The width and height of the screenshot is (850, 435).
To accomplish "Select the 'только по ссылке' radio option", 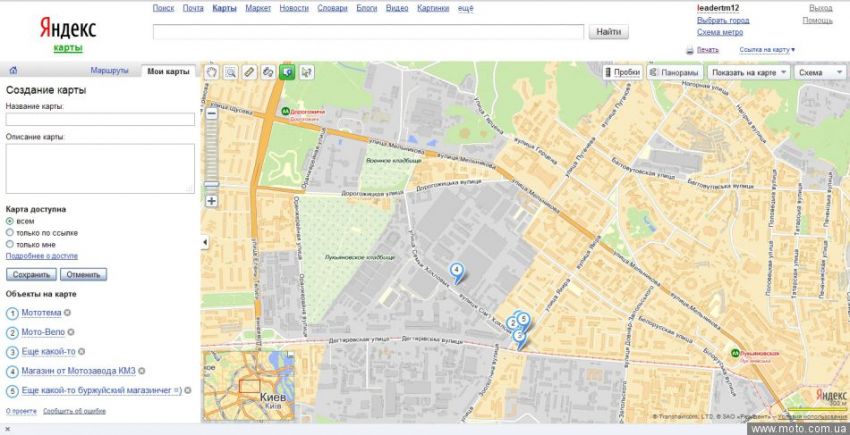I will pyautogui.click(x=10, y=232).
